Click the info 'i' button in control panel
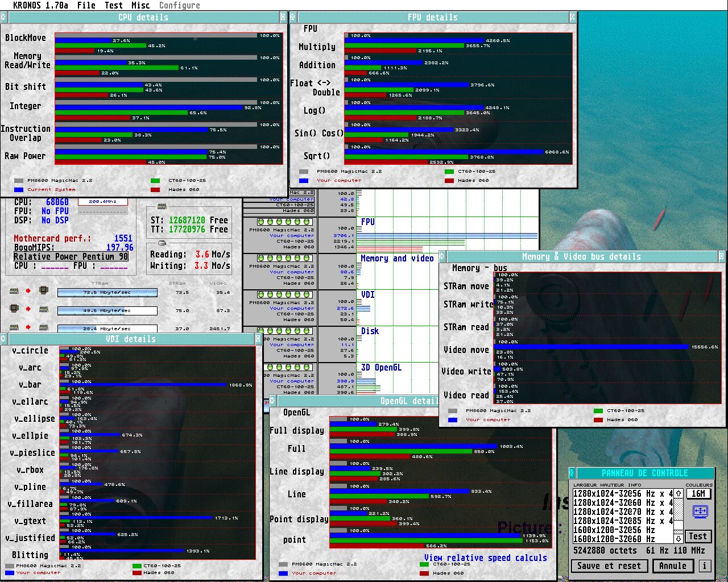This screenshot has height=582, width=728. [x=705, y=566]
